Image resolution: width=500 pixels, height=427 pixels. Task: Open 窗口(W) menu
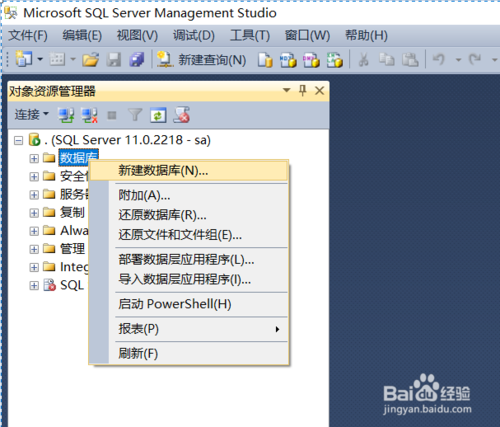(307, 35)
